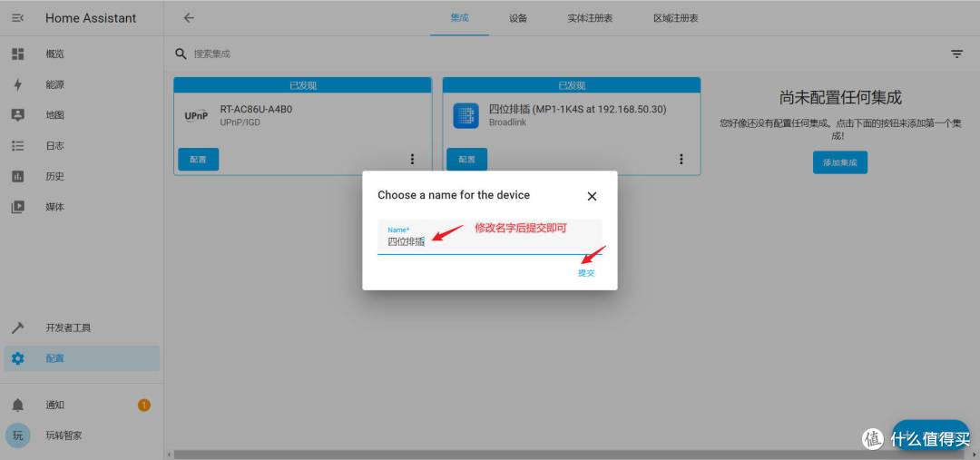Focus the Name field containing 四位排插

[490, 237]
